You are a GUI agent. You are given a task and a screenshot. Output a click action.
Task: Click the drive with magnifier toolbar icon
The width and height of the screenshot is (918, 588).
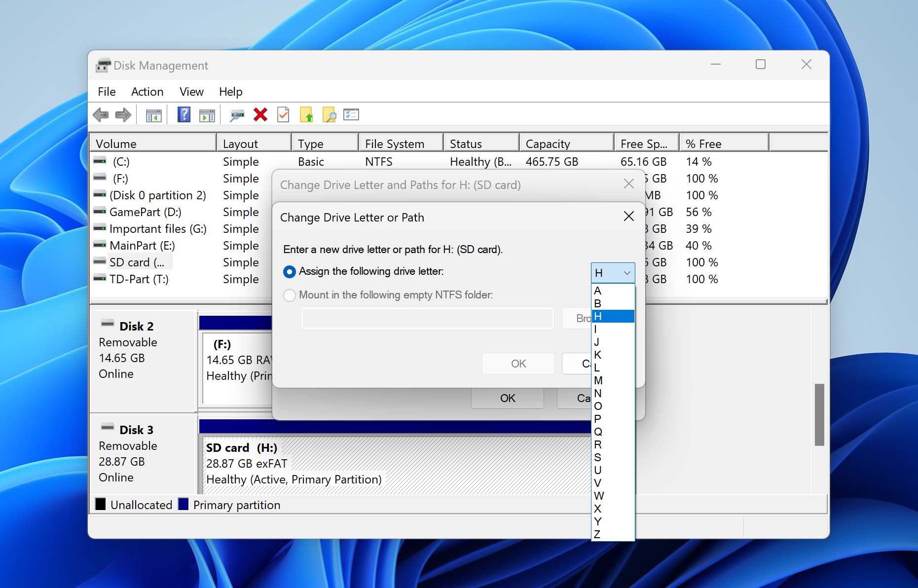(237, 115)
